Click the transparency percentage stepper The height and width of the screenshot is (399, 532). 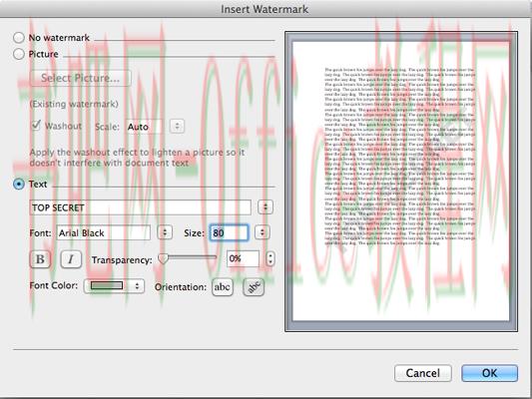tap(270, 258)
